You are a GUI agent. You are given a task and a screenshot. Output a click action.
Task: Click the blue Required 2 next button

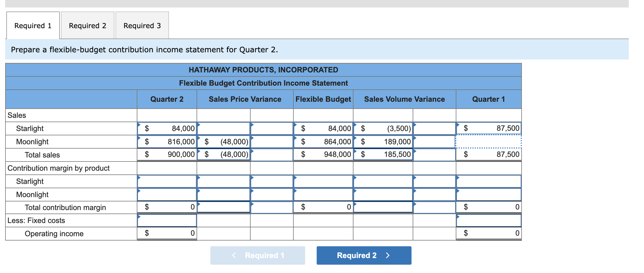(364, 255)
